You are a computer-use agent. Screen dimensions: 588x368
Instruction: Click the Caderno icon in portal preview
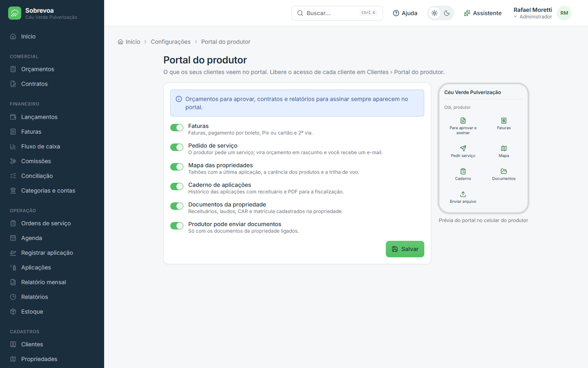[x=463, y=171]
